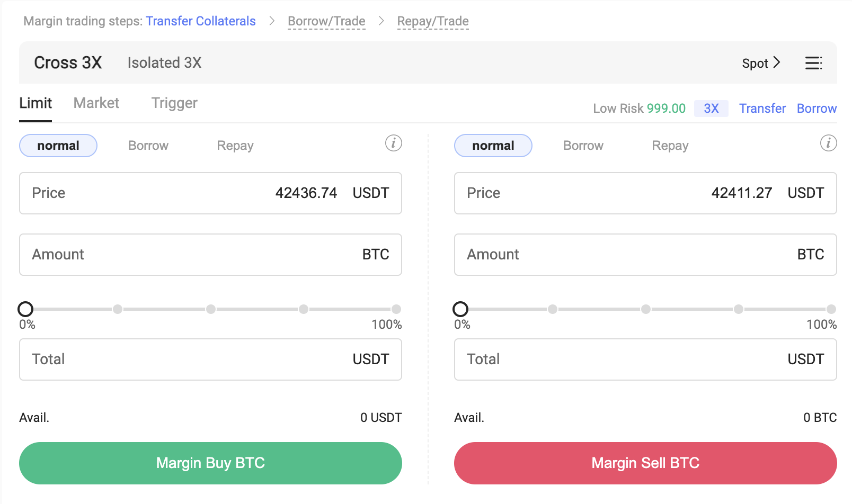Screen dimensions: 852x504
Task: Focus the buy Amount BTC field
Action: (210, 255)
